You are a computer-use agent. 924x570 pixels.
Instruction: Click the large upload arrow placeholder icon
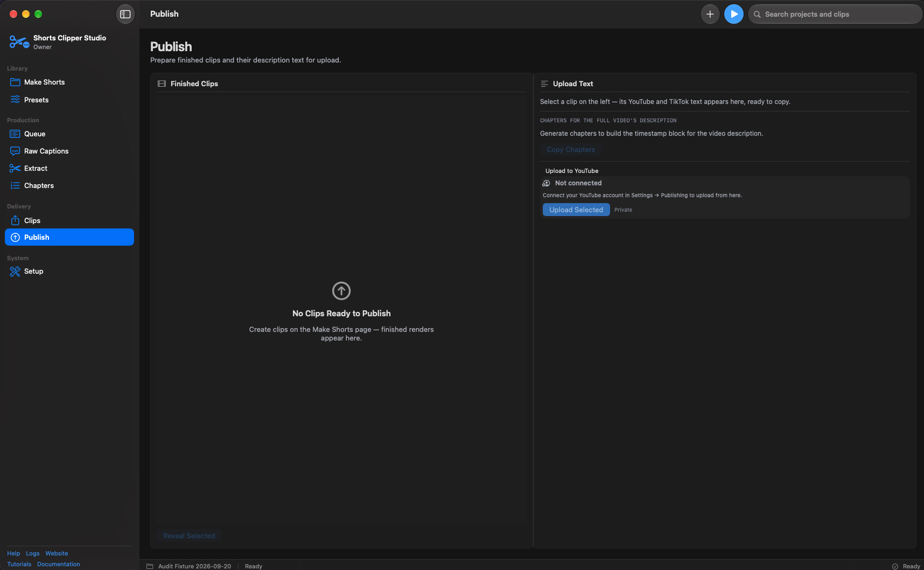tap(341, 291)
